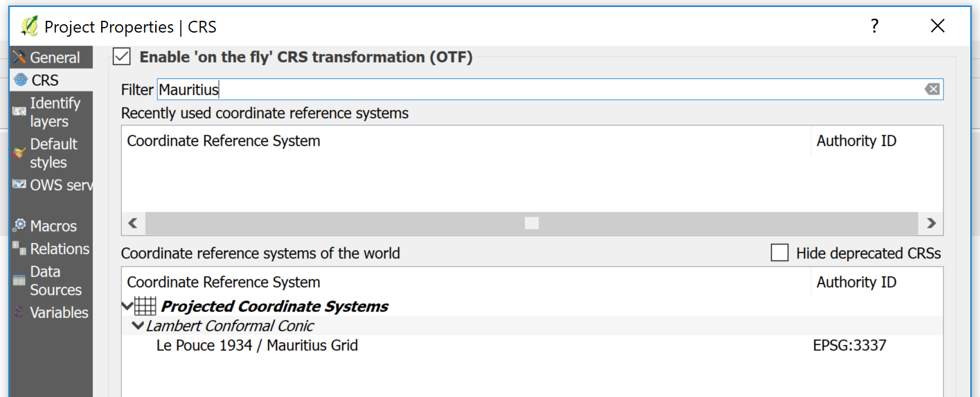Collapse the Lambert Conformal Conic group
Image resolution: width=980 pixels, height=397 pixels.
[139, 326]
